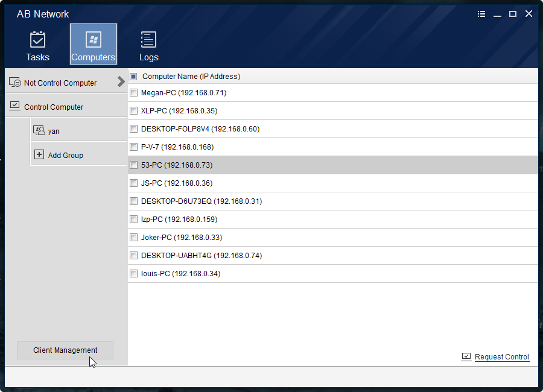Select the Computers Windows icon tab
The height and width of the screenshot is (392, 543).
pos(94,39)
